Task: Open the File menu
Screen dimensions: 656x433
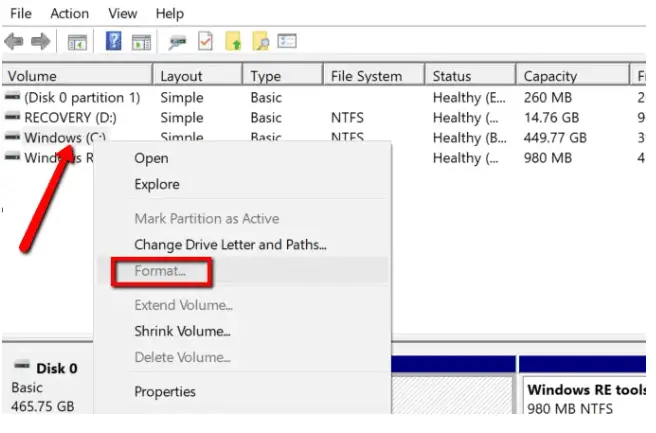Action: [21, 13]
